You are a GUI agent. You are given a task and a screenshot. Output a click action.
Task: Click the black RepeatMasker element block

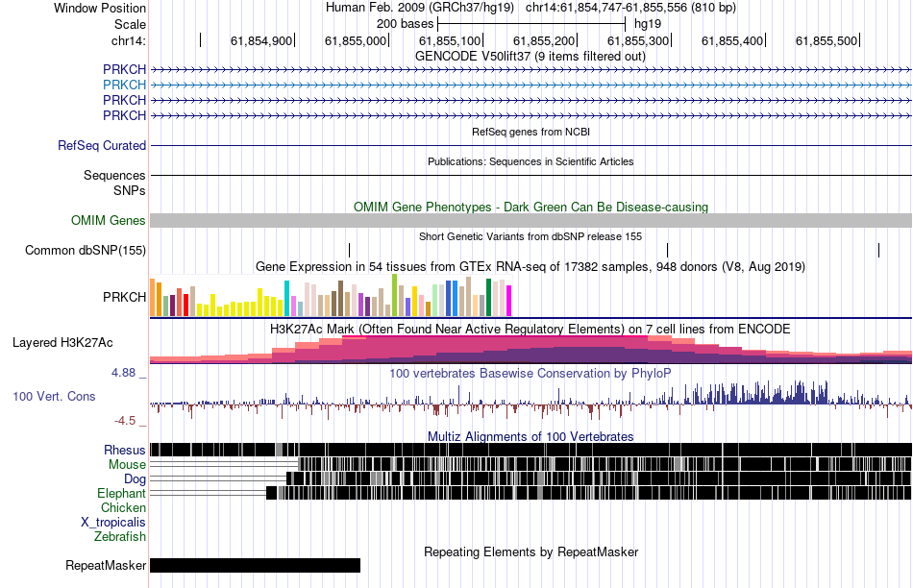point(255,565)
